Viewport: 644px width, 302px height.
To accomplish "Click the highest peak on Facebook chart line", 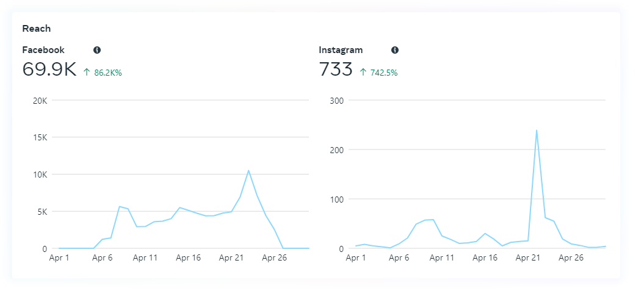I will click(248, 171).
